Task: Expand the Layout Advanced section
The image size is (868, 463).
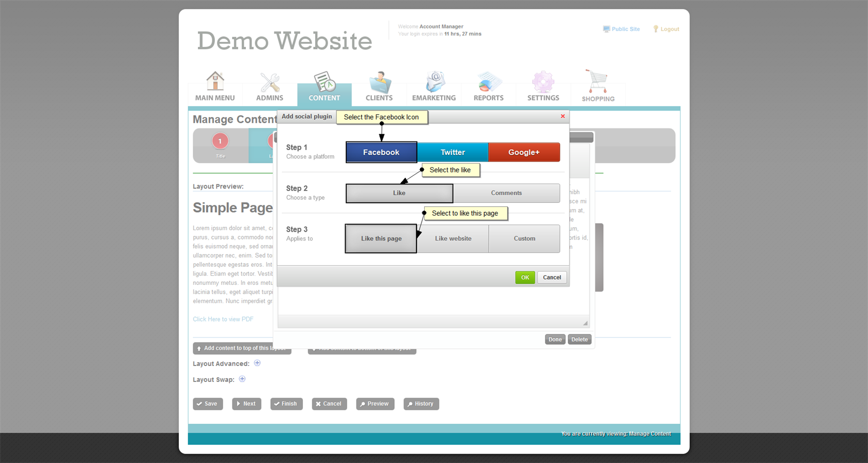Action: [x=257, y=363]
